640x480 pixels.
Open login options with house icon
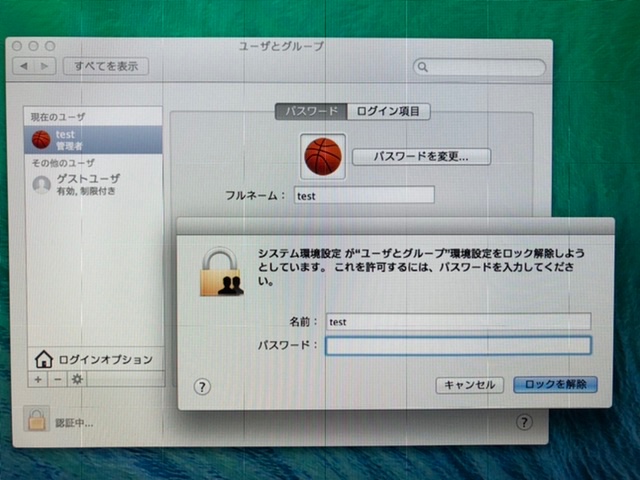(94, 359)
